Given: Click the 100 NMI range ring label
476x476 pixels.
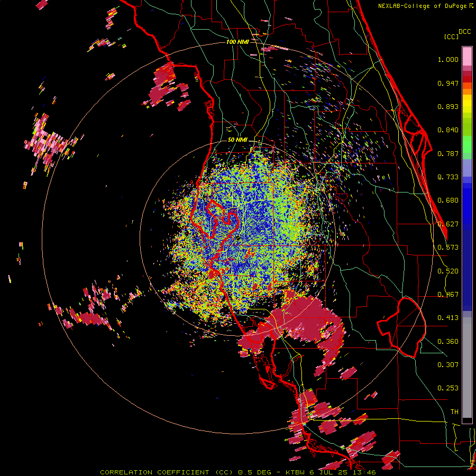Looking at the screenshot, I should (x=237, y=42).
